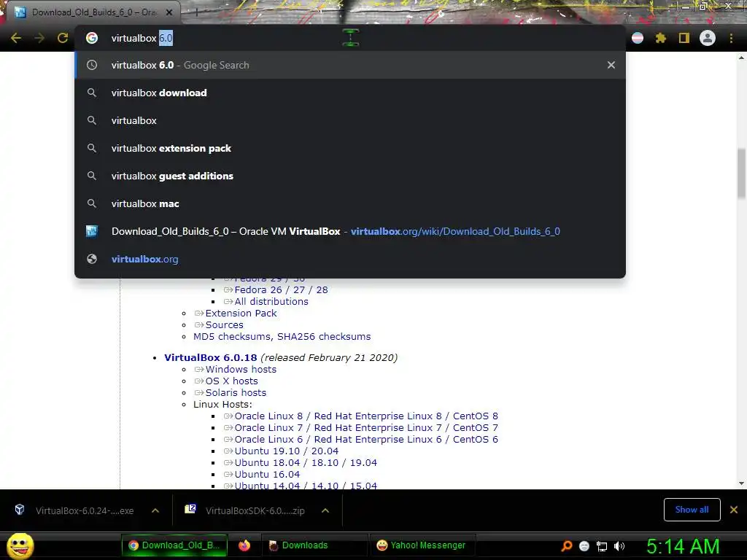The height and width of the screenshot is (560, 747).
Task: Click Show all downloads button
Action: 692,510
